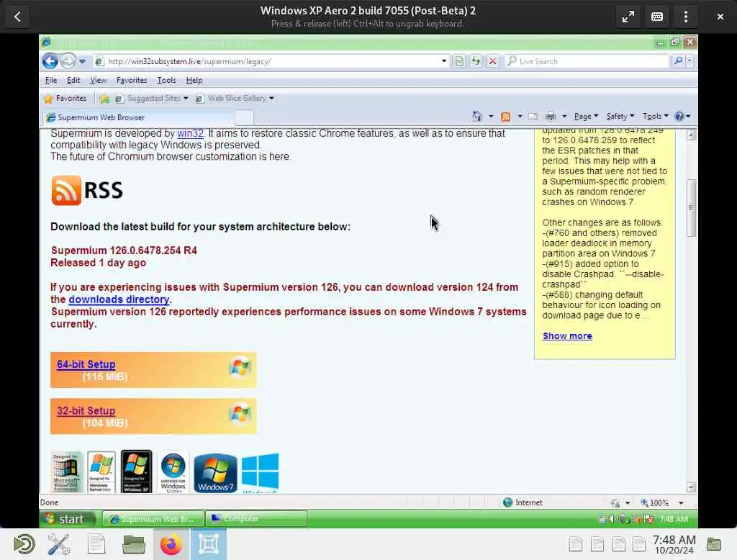Click the Refresh page icon
Screen dimensions: 737x560
(x=476, y=61)
